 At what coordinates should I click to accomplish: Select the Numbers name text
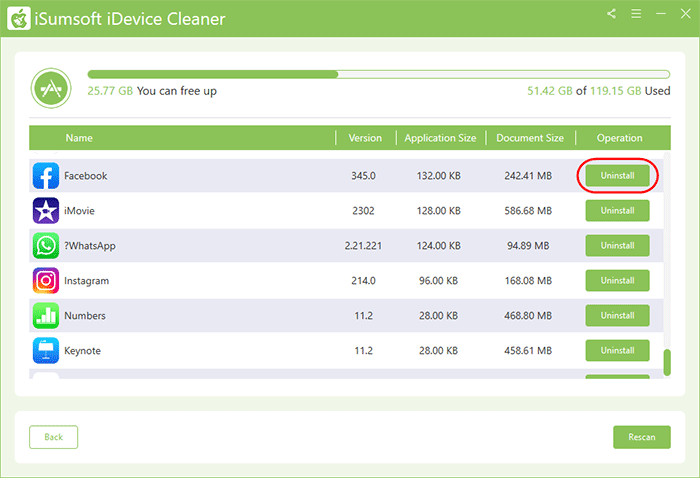(x=85, y=316)
